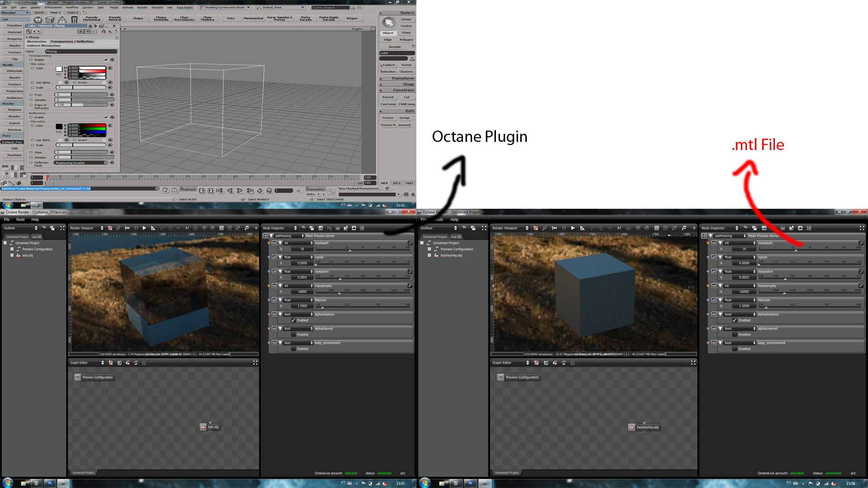The width and height of the screenshot is (868, 488).
Task: Click the Softimage selection arrow tool under Select
Action: click(388, 22)
